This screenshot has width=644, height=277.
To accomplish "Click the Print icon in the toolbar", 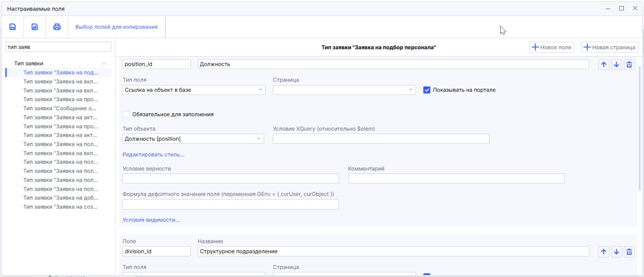I will pyautogui.click(x=57, y=27).
